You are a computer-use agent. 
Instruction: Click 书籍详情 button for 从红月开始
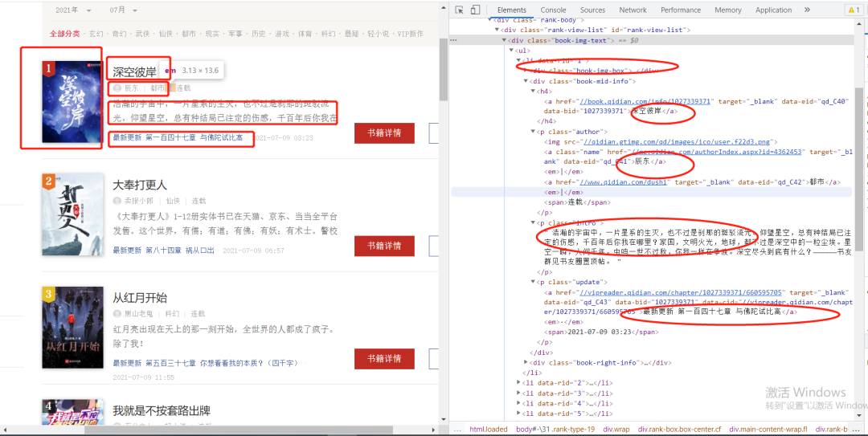[x=384, y=359]
